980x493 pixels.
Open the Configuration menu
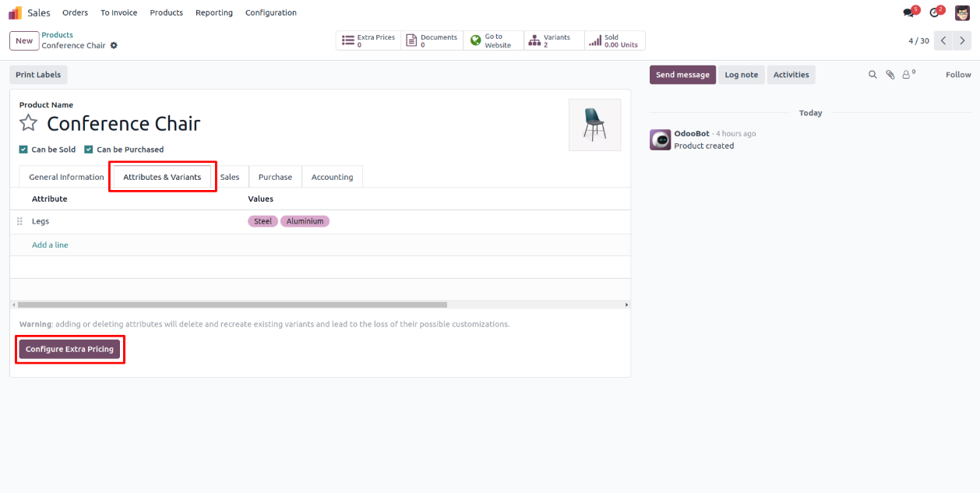tap(270, 12)
